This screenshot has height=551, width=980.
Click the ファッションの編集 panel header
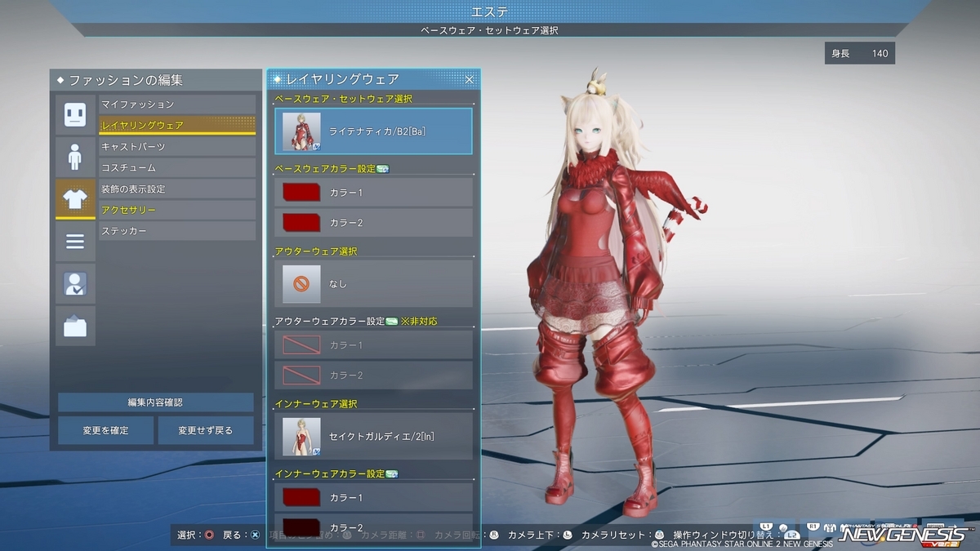155,80
